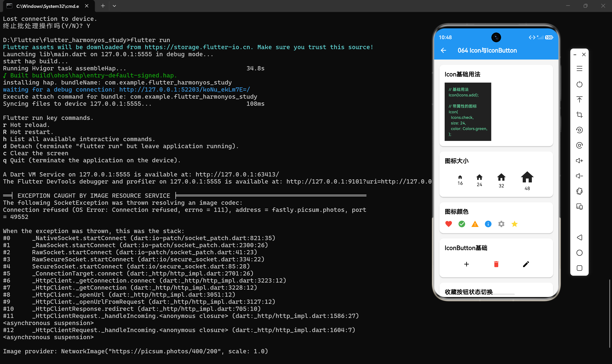612x364 pixels.
Task: Rotate the emulator screen
Action: (579, 191)
